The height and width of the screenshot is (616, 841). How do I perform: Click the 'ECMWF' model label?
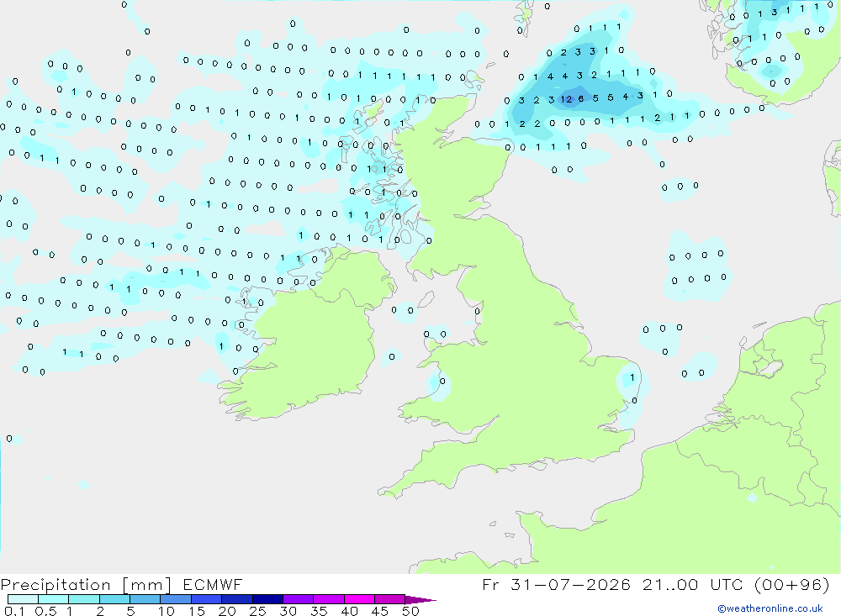pos(213,585)
